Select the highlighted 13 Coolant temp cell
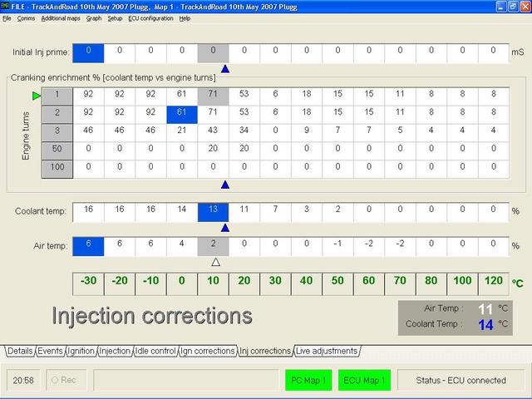The image size is (532, 399). (x=213, y=213)
